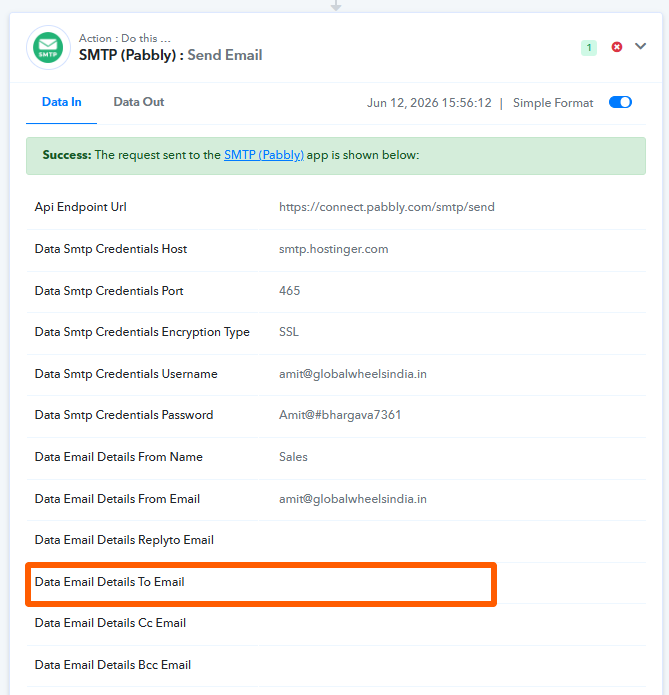
Task: Click the green SMTP app icon
Action: (x=48, y=47)
